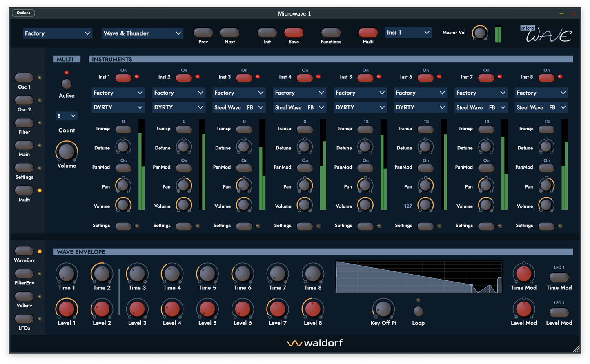The height and width of the screenshot is (364, 590).
Task: Select the MULTI tab
Action: pyautogui.click(x=67, y=59)
